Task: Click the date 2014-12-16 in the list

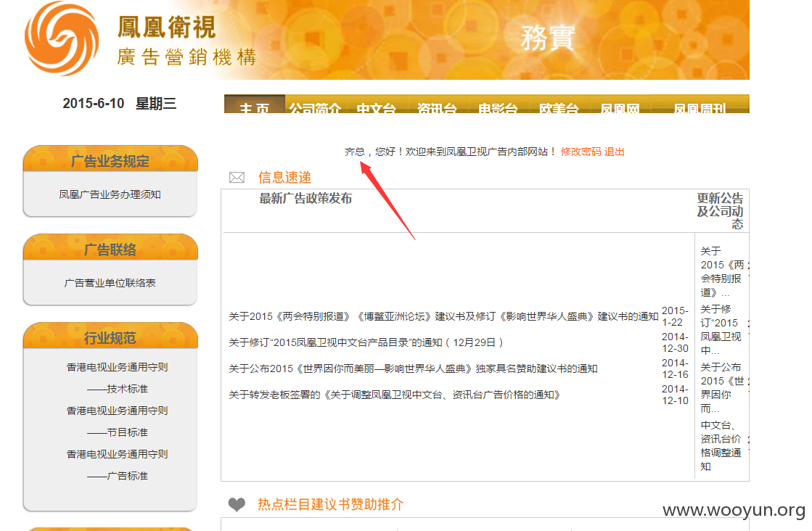Action: (x=675, y=369)
